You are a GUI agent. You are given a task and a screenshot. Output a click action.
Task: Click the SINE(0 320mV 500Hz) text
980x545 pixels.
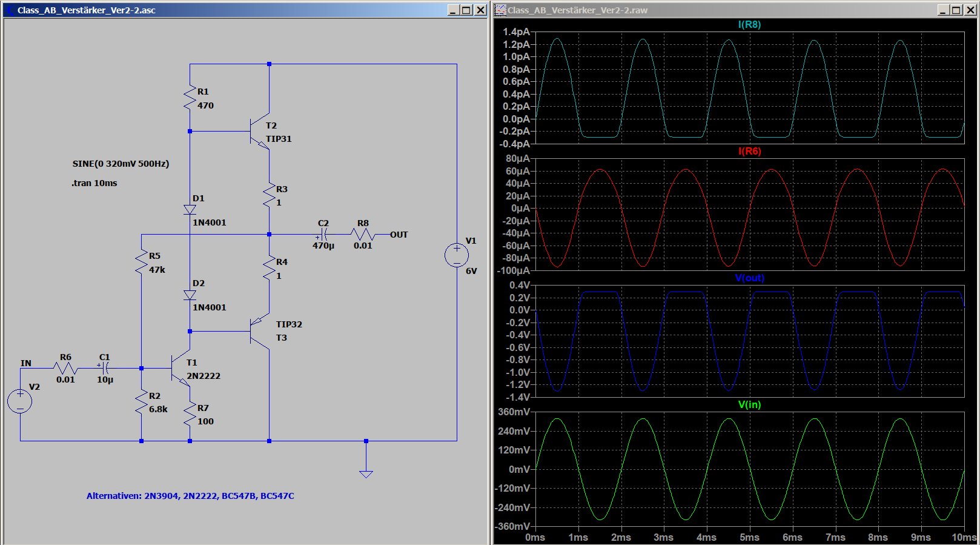tap(121, 164)
